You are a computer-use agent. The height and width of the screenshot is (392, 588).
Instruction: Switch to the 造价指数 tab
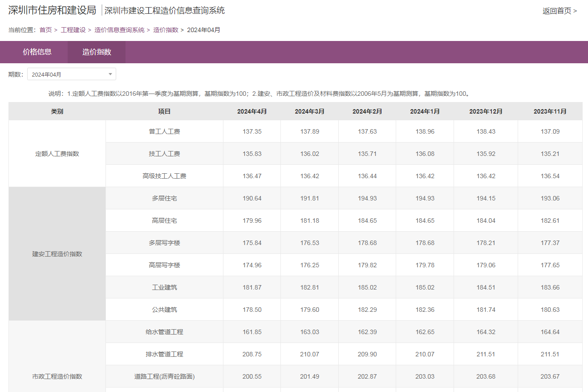(97, 52)
